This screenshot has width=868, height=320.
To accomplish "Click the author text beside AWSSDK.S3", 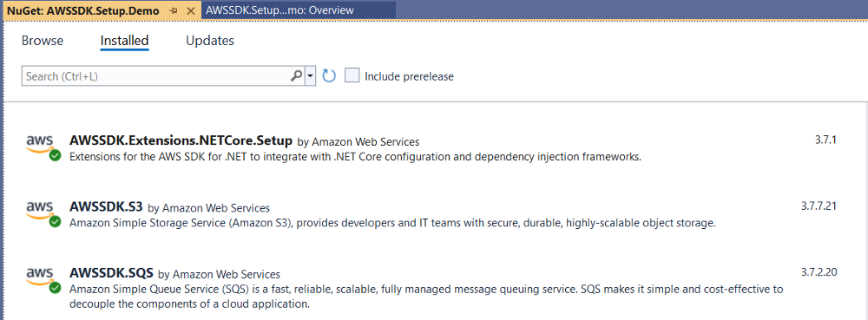I will click(209, 208).
